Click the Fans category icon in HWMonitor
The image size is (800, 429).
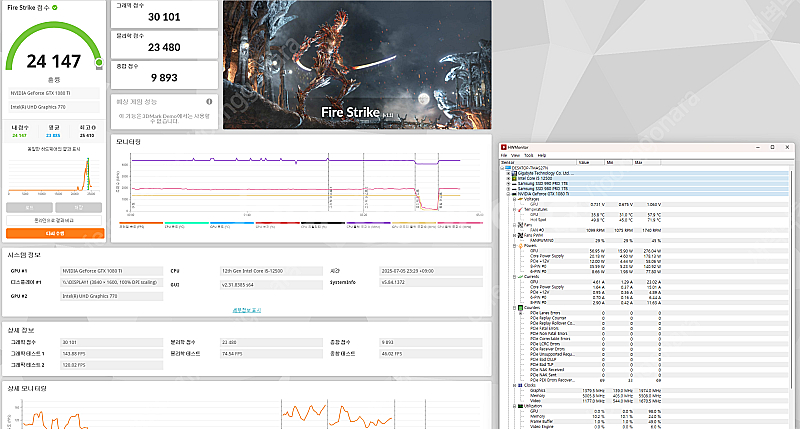pos(520,225)
